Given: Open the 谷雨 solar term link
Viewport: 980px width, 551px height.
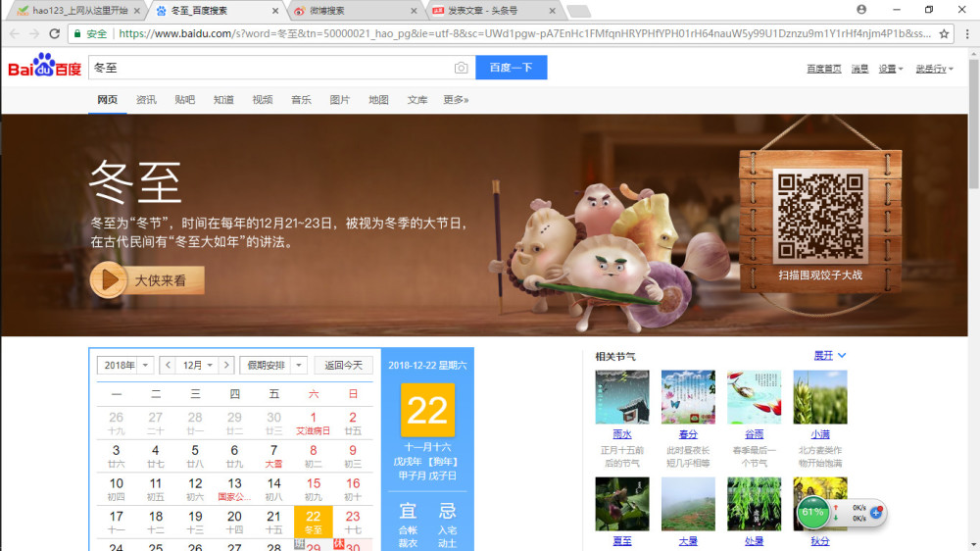Looking at the screenshot, I should (755, 434).
